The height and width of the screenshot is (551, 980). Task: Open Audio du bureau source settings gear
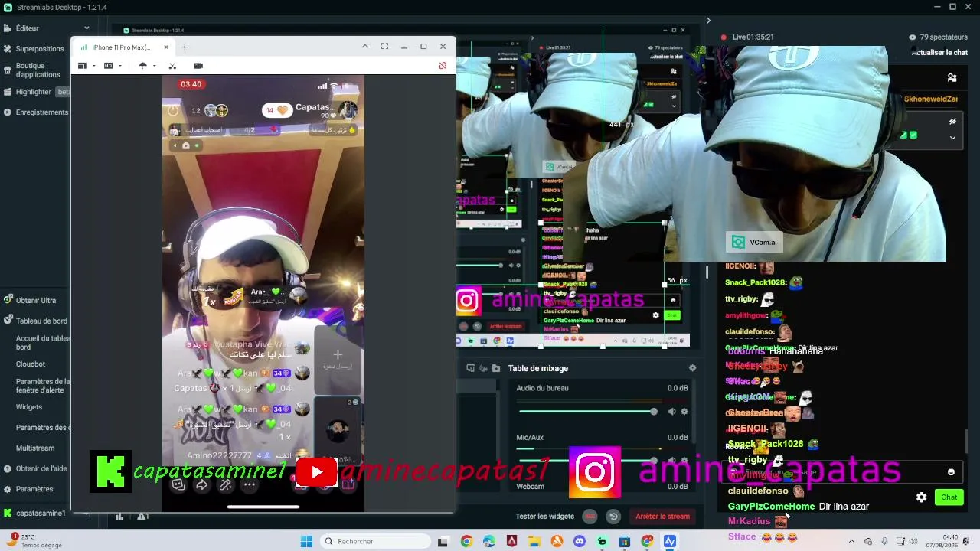[684, 412]
